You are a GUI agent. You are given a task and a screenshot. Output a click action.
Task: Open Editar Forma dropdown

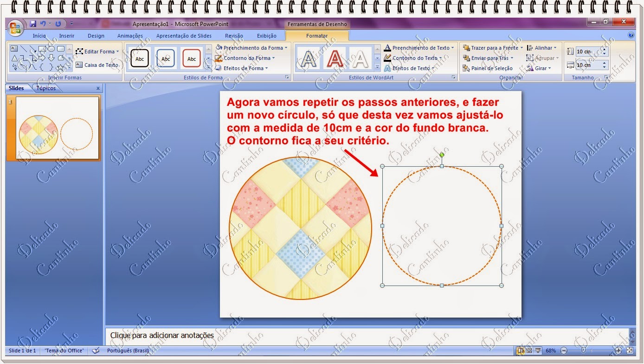[97, 52]
